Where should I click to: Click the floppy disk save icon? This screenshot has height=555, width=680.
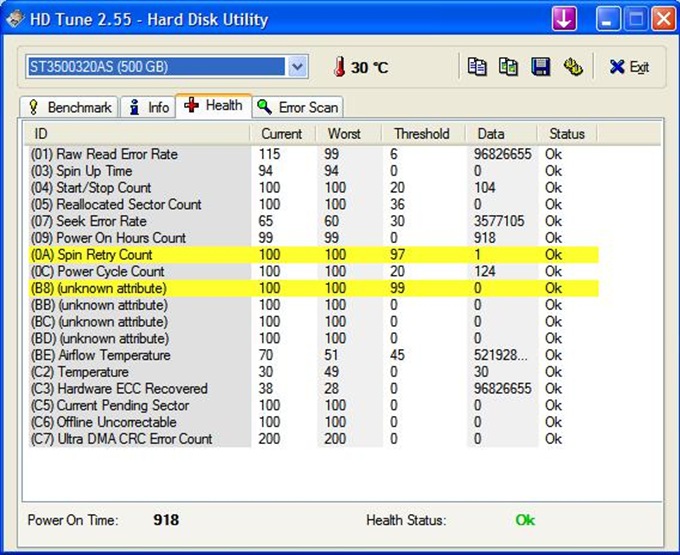540,67
